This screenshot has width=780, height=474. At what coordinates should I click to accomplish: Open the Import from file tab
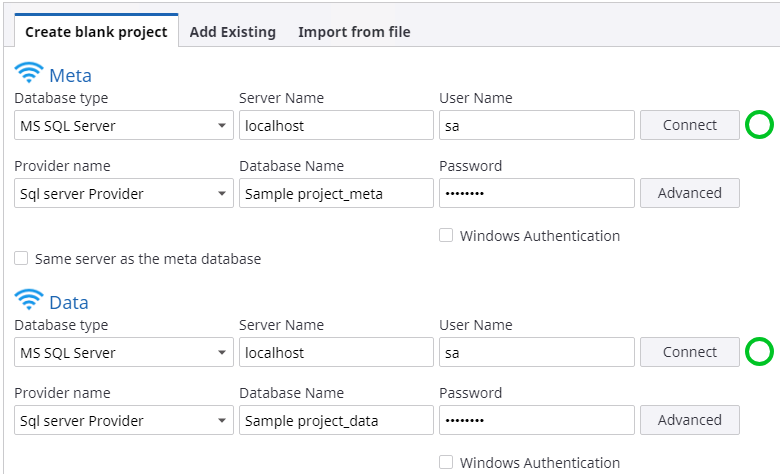point(354,32)
